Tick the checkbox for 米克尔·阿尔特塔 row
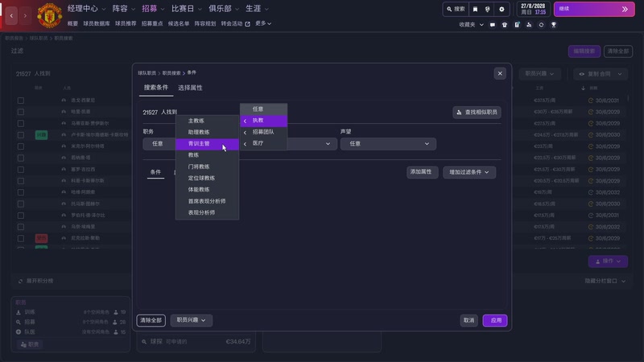 tap(21, 146)
